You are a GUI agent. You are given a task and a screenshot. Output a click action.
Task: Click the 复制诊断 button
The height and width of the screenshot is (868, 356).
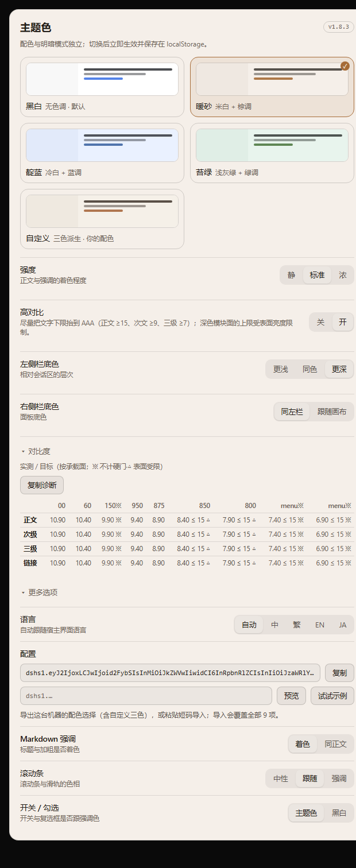click(42, 485)
